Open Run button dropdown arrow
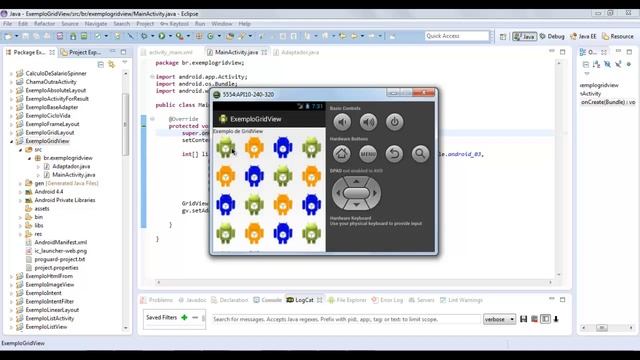The height and width of the screenshot is (360, 640). click(170, 36)
